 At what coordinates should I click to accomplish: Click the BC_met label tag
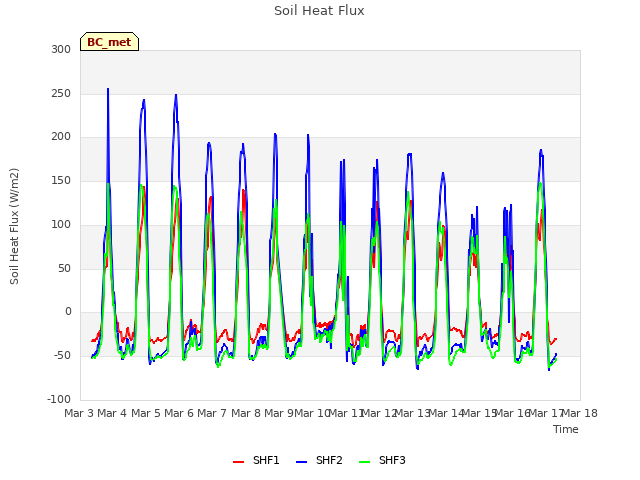[x=109, y=42]
